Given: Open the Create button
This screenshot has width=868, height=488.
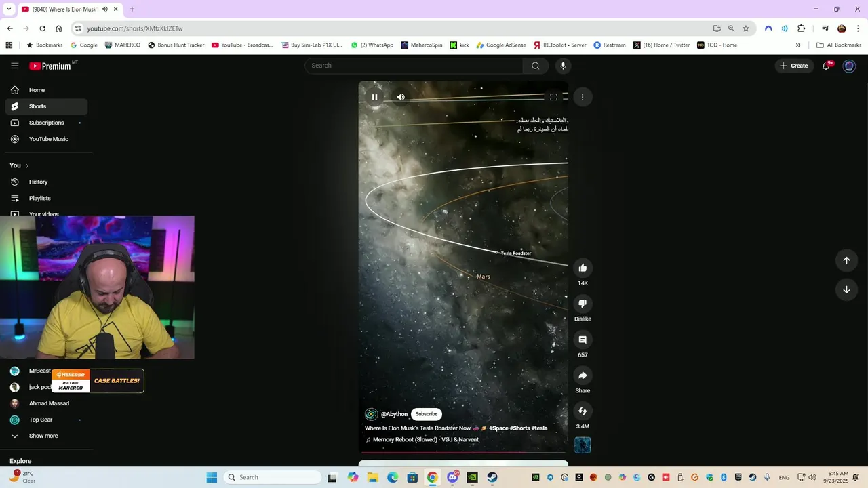Looking at the screenshot, I should tap(793, 66).
